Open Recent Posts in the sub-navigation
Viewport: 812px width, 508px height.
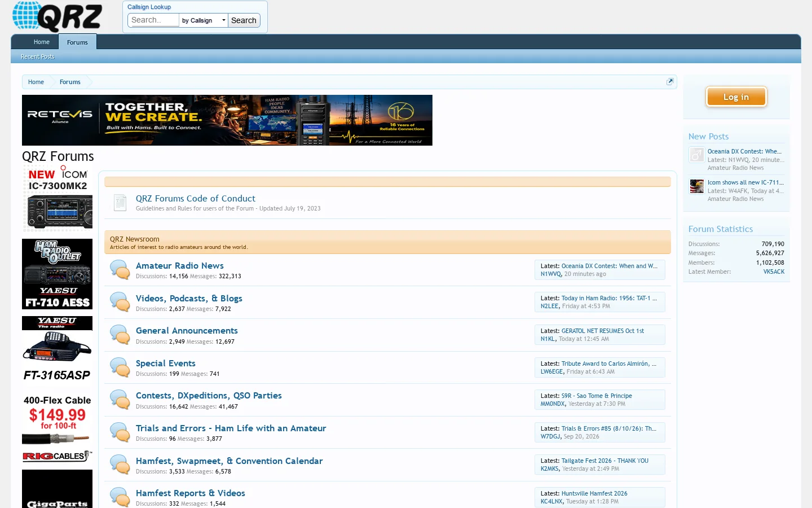click(38, 56)
